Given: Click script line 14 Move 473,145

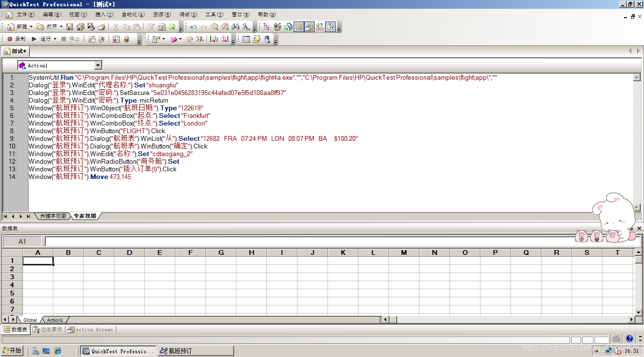Looking at the screenshot, I should [x=80, y=177].
